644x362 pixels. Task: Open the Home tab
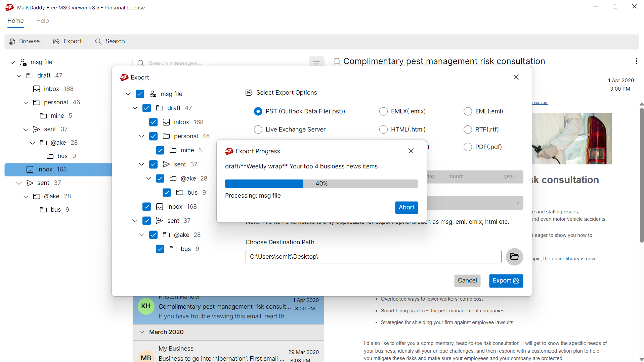point(15,21)
